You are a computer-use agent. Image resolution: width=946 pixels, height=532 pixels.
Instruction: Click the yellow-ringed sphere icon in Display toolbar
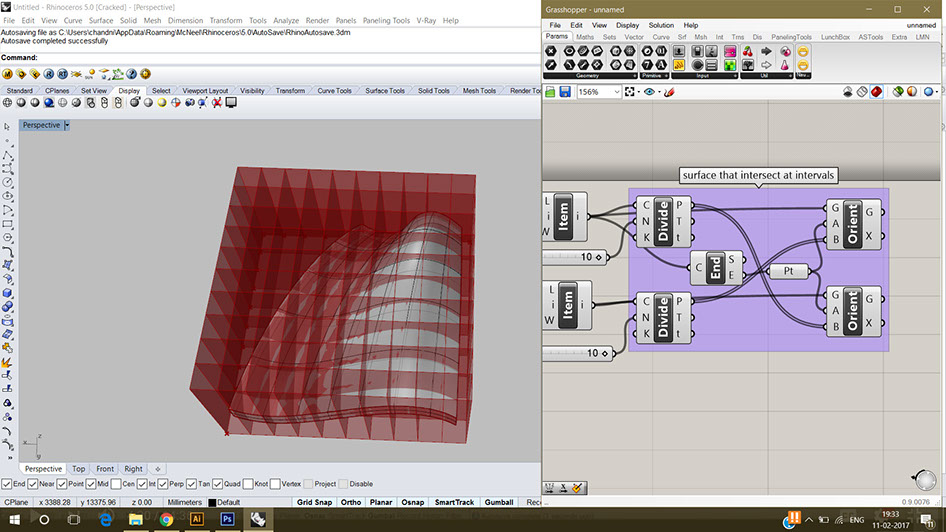tap(162, 103)
